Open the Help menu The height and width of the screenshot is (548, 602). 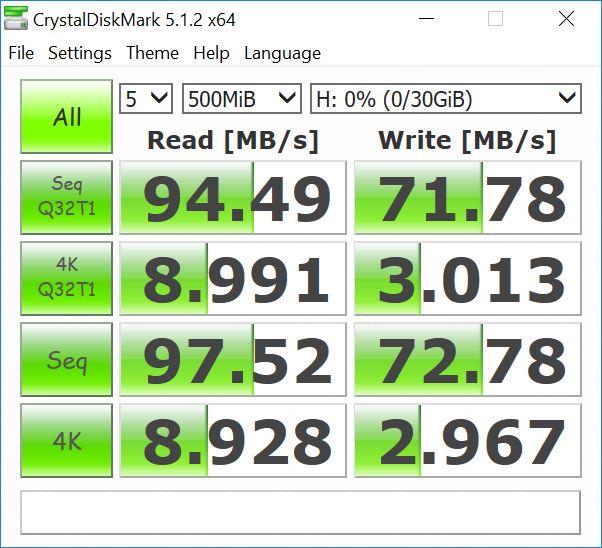point(211,53)
